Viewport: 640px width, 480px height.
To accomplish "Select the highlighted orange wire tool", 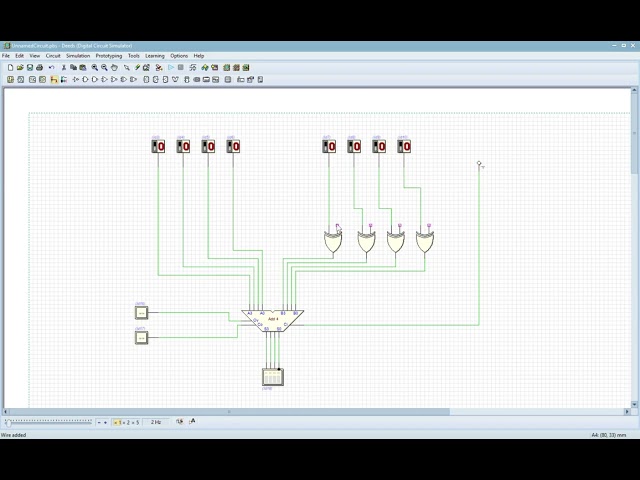I will pyautogui.click(x=54, y=80).
